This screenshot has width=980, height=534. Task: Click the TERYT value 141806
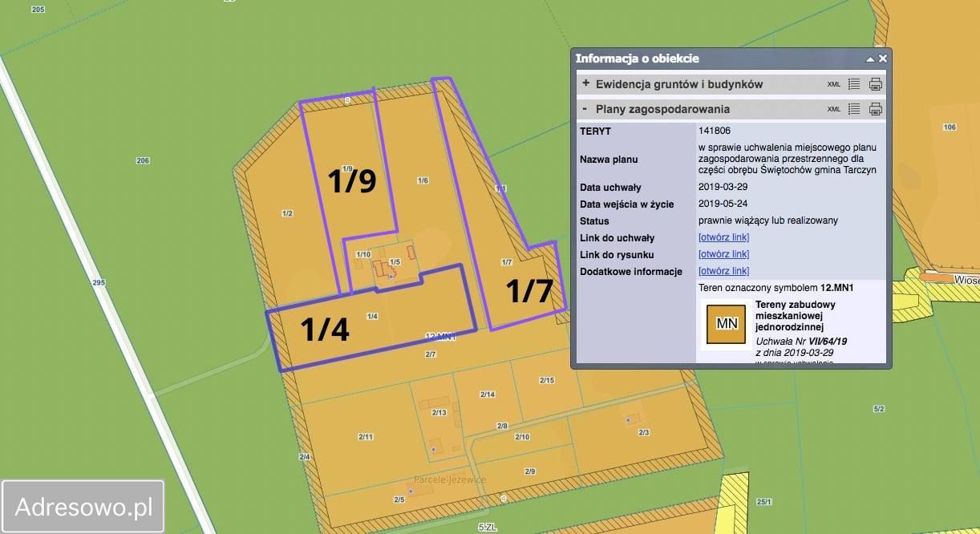coord(715,130)
